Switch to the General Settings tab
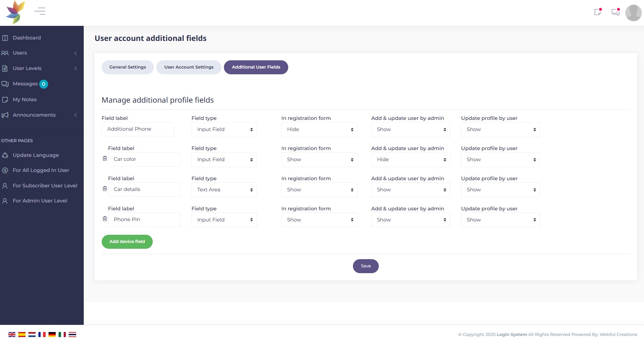 [x=127, y=67]
